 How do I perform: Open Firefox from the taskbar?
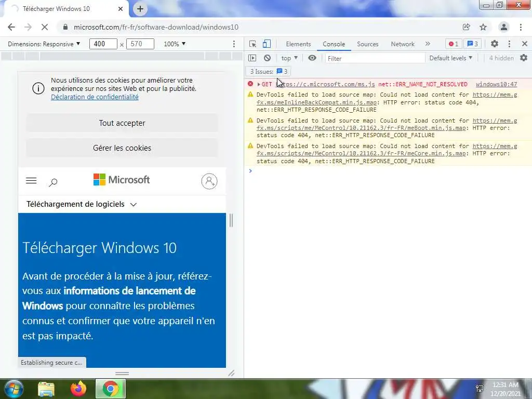click(x=78, y=389)
